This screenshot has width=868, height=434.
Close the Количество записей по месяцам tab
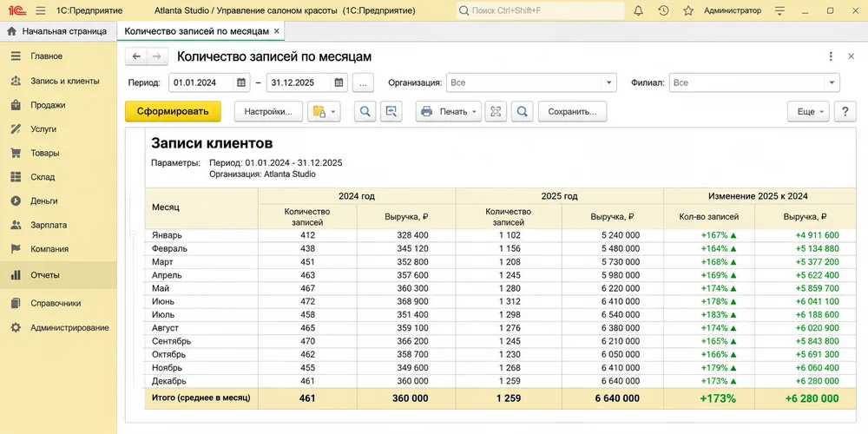click(x=277, y=31)
